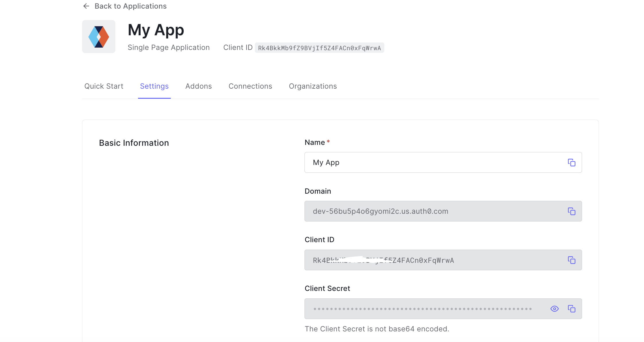The height and width of the screenshot is (342, 644).
Task: Copy the Name field value
Action: point(571,163)
